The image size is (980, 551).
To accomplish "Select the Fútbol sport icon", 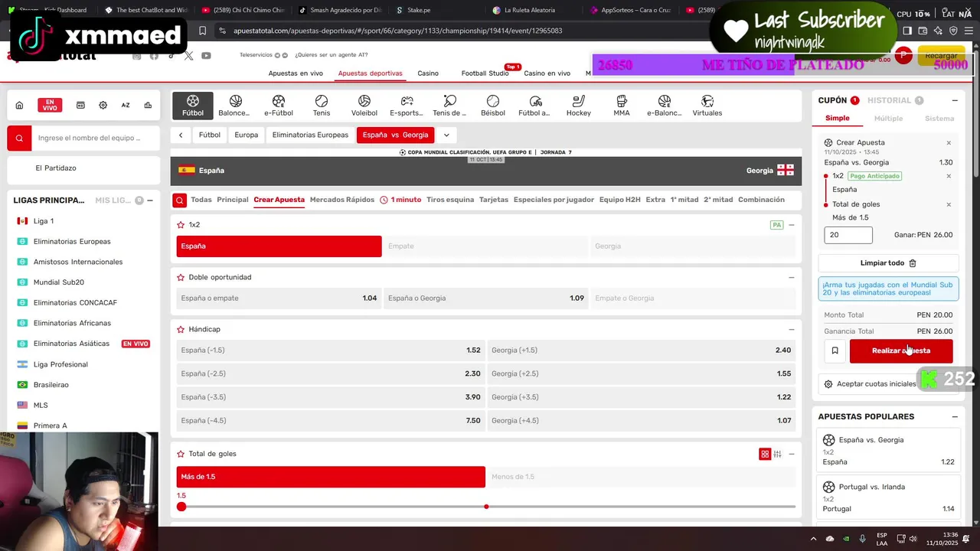I will click(x=193, y=106).
